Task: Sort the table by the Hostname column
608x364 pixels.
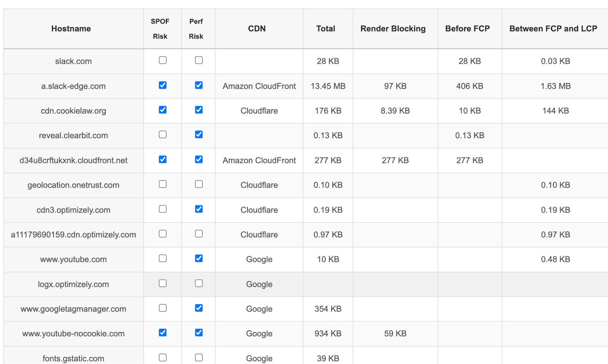Action: (x=71, y=28)
